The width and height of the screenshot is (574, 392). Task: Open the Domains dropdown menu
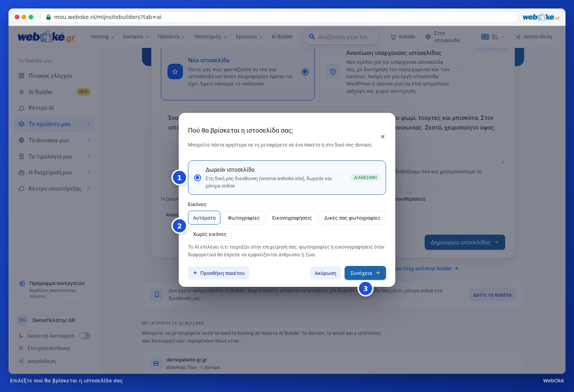click(x=136, y=37)
